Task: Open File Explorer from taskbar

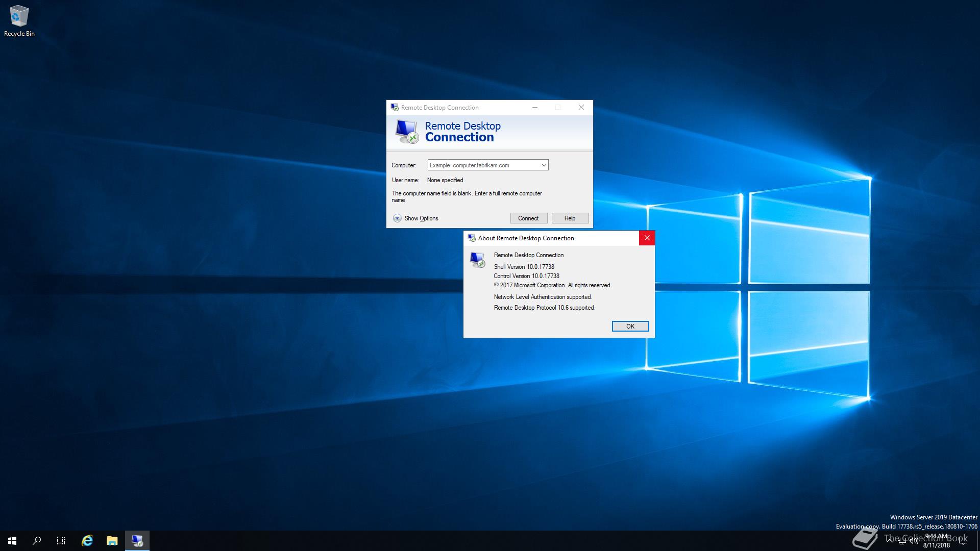Action: click(112, 541)
